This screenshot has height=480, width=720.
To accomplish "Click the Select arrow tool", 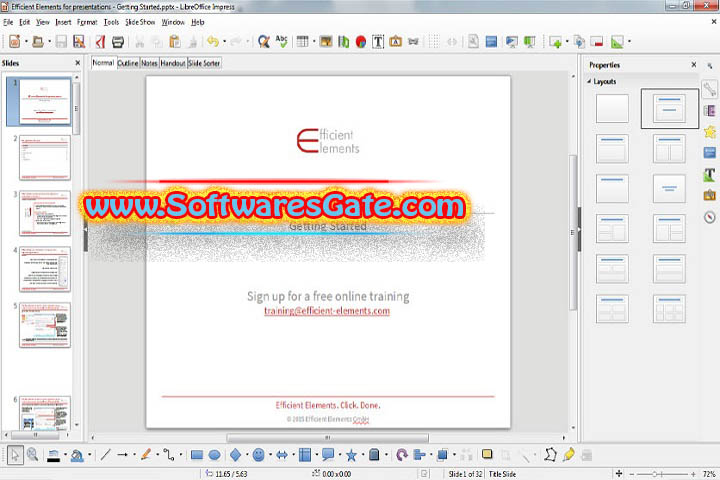I will (15, 455).
